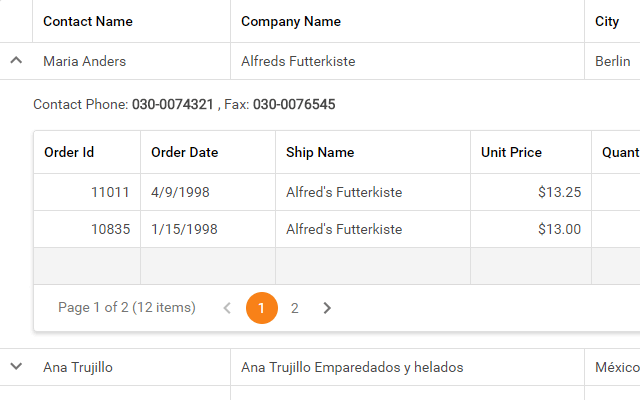The width and height of the screenshot is (640, 400).
Task: Sort by Unit Price column header
Action: click(x=511, y=153)
